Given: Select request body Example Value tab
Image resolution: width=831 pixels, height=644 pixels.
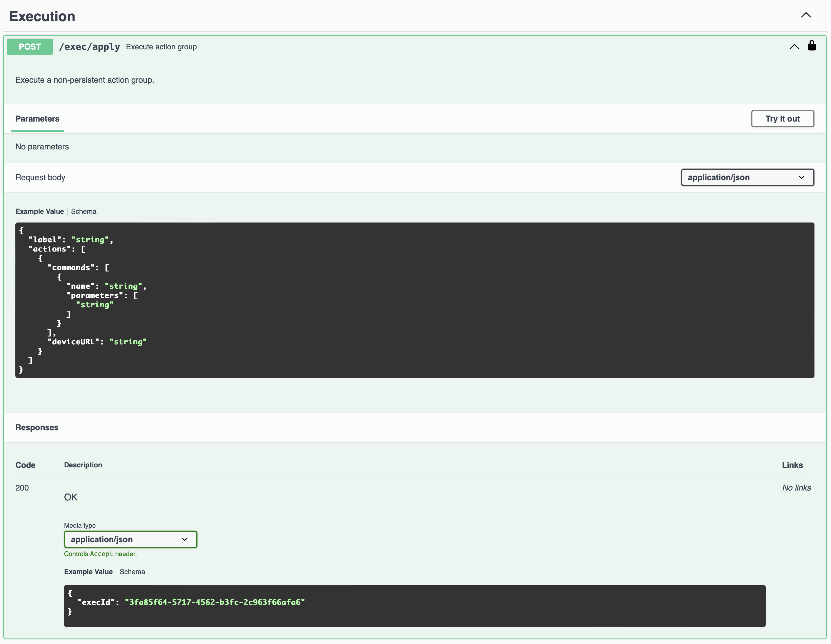Looking at the screenshot, I should [39, 212].
